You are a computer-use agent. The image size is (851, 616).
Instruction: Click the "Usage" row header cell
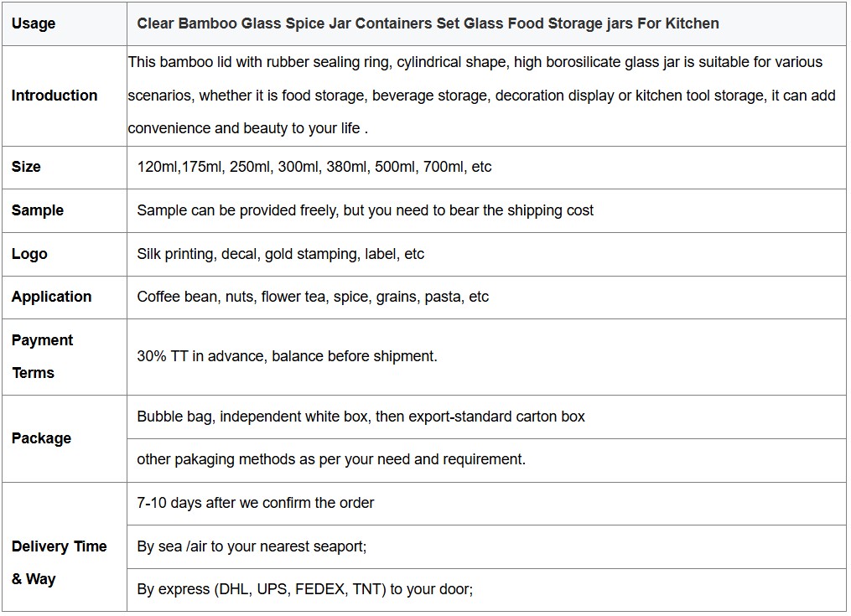34,23
